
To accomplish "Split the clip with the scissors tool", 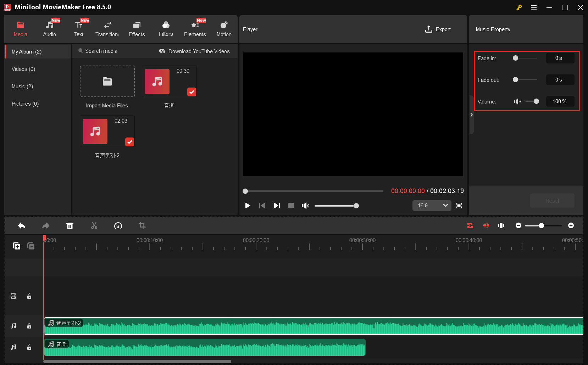I will (x=94, y=225).
